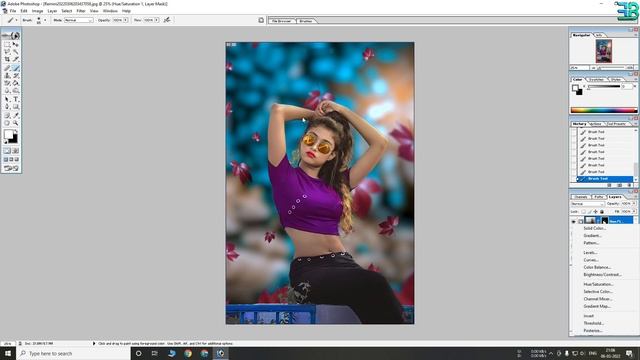Open the layer blend mode dropdown
Viewport: 640px width, 360px height.
coord(588,204)
